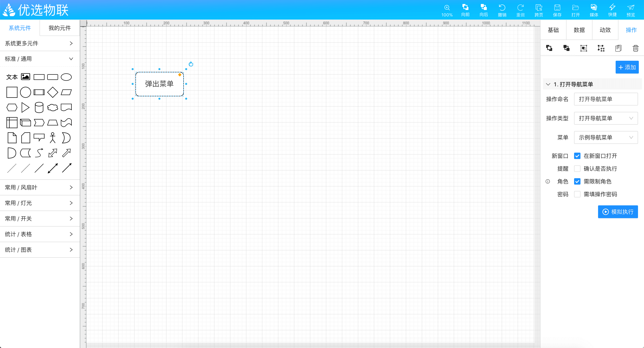Undo using the 撤销 icon
This screenshot has width=644, height=348.
502,11
